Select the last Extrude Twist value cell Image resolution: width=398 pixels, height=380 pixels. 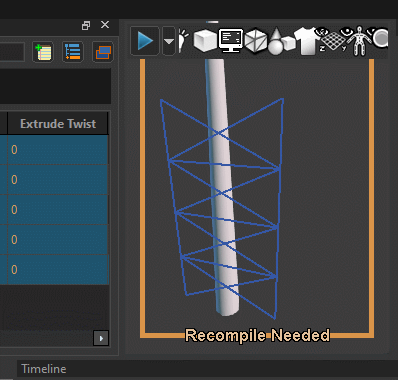coord(58,269)
